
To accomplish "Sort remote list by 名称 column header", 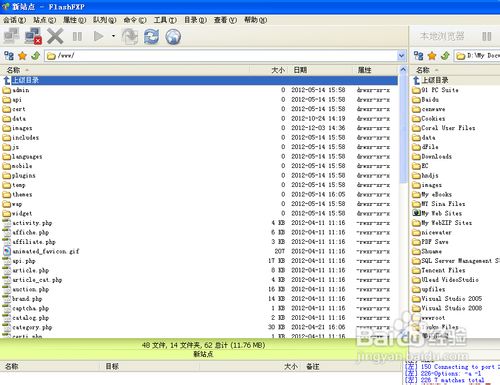I will pyautogui.click(x=13, y=70).
